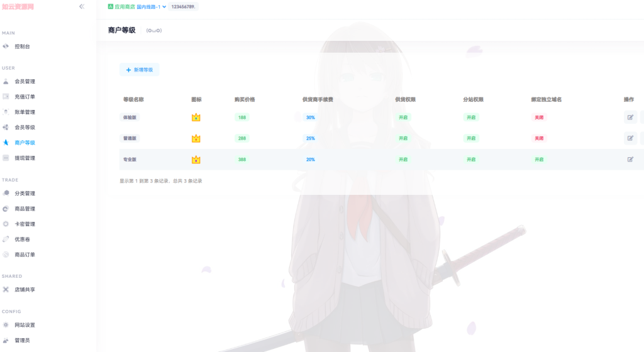644x352 pixels.
Task: Select the 店铺共享 sidebar item
Action: [x=25, y=290]
